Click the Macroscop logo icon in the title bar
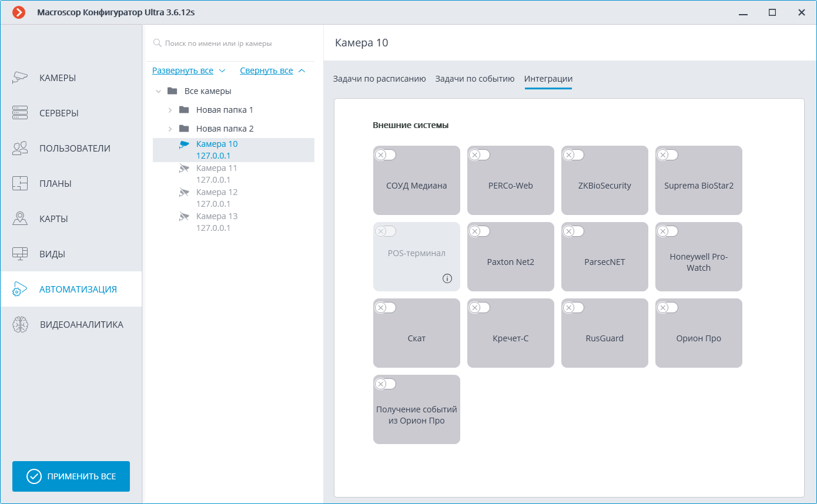This screenshot has width=817, height=504. [19, 12]
